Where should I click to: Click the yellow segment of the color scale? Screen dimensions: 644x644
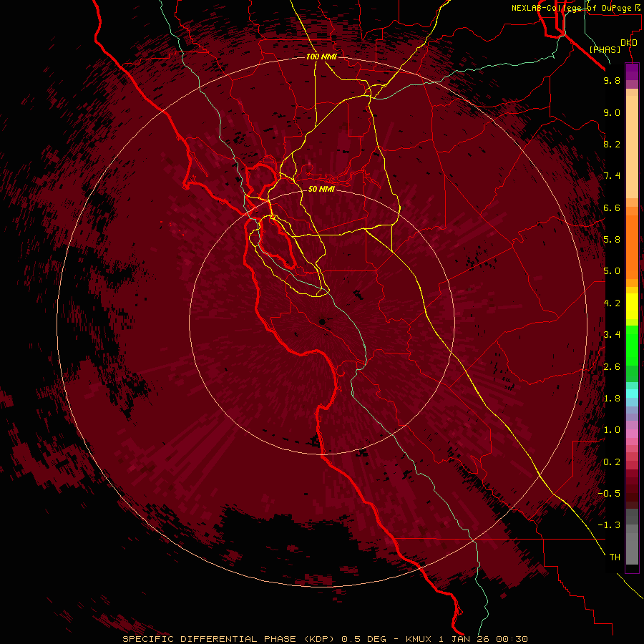pos(632,306)
